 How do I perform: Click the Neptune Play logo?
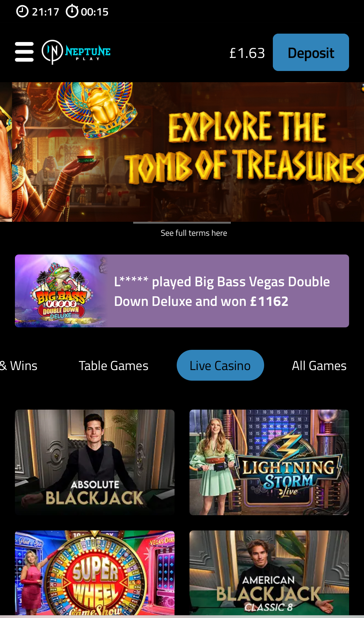[x=76, y=52]
